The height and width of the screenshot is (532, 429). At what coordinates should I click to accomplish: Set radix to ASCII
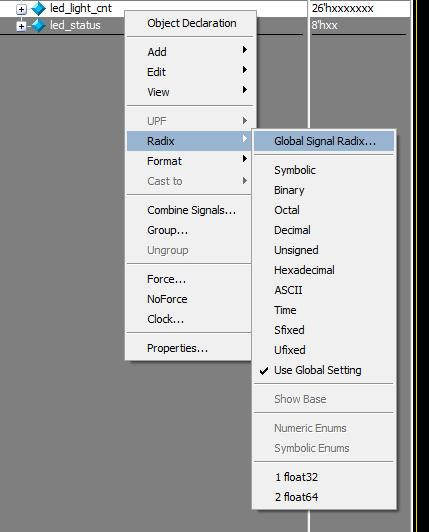pyautogui.click(x=324, y=290)
